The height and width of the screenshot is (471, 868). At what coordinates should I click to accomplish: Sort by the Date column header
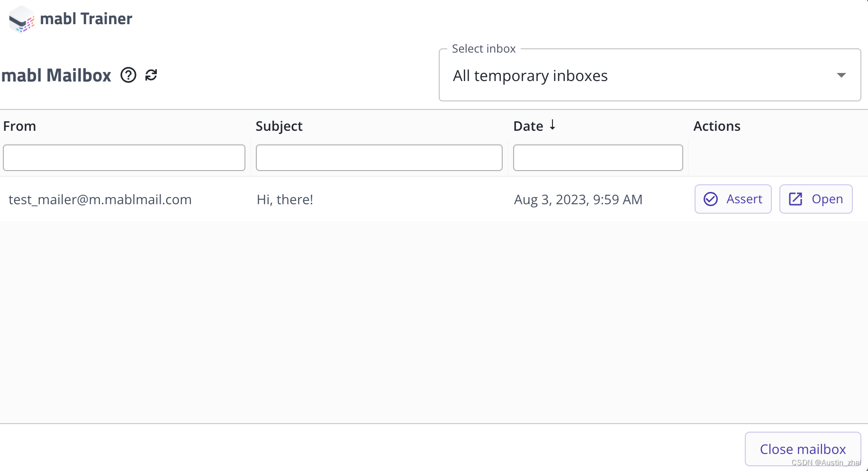(x=528, y=126)
